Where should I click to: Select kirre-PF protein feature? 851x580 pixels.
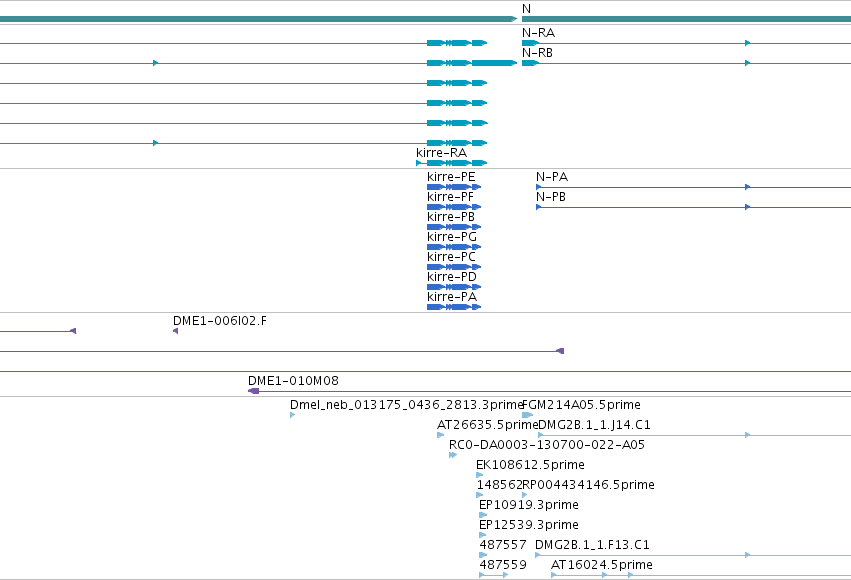point(454,207)
